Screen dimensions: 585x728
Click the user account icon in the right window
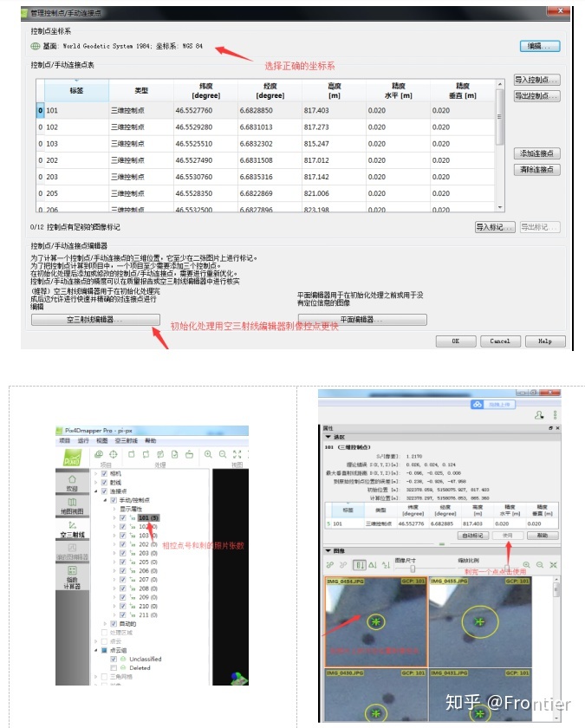(x=539, y=414)
